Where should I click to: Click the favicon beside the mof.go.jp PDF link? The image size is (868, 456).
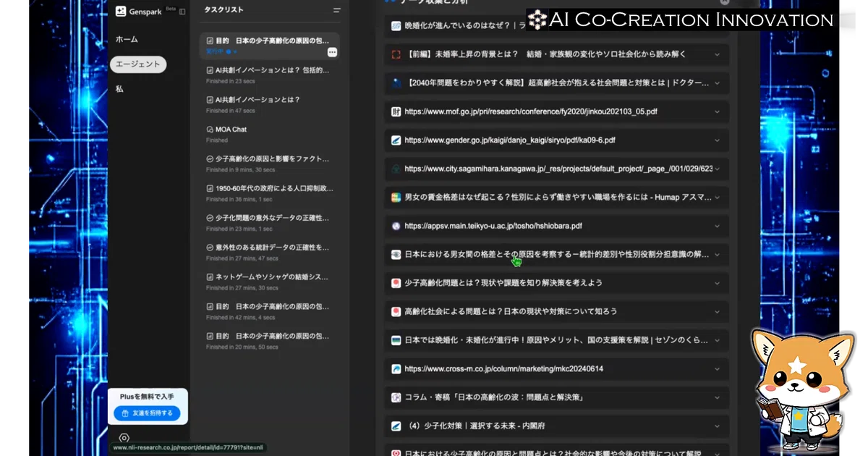396,111
